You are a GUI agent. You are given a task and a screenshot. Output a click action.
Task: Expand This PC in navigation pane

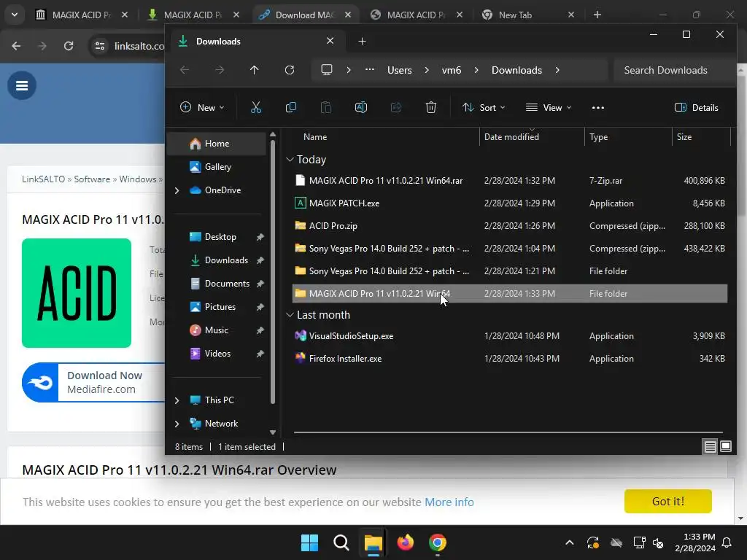pos(177,400)
